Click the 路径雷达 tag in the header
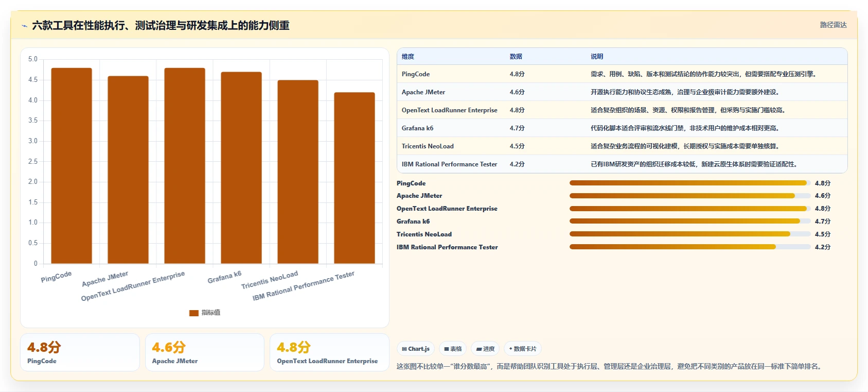The image size is (868, 392). pos(833,25)
